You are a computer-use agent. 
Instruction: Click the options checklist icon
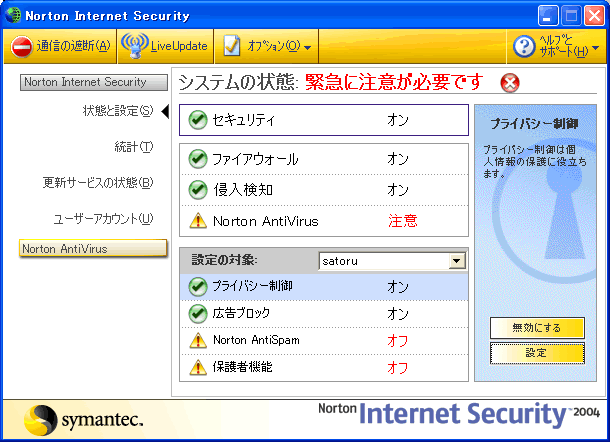[x=231, y=46]
